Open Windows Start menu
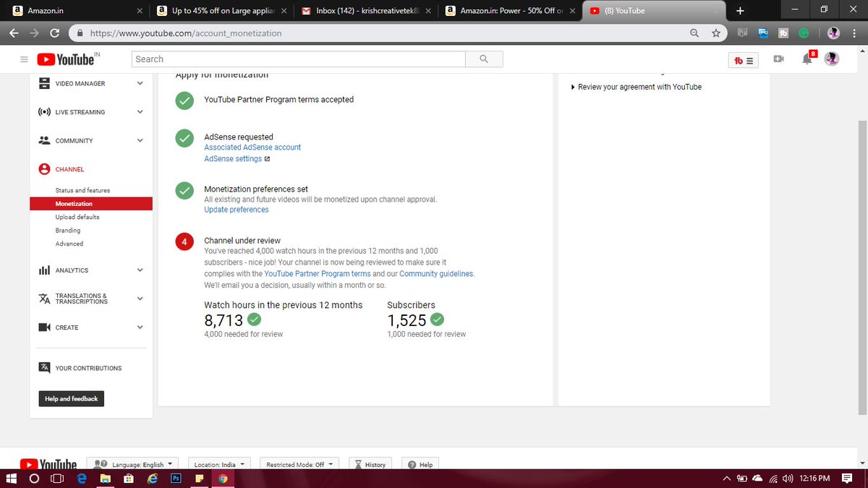The width and height of the screenshot is (868, 488). [x=12, y=479]
